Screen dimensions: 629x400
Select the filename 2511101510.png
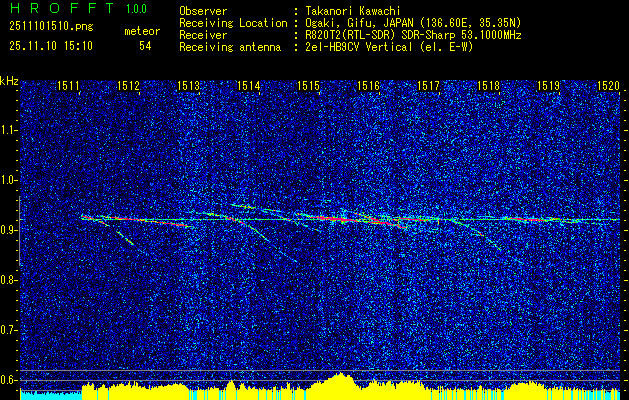[51, 27]
